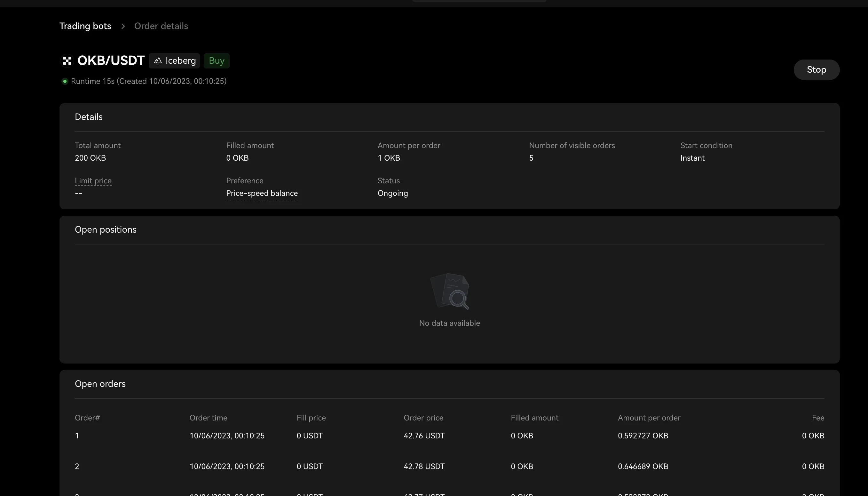Viewport: 868px width, 496px height.
Task: Click the green running status dot
Action: [x=65, y=81]
